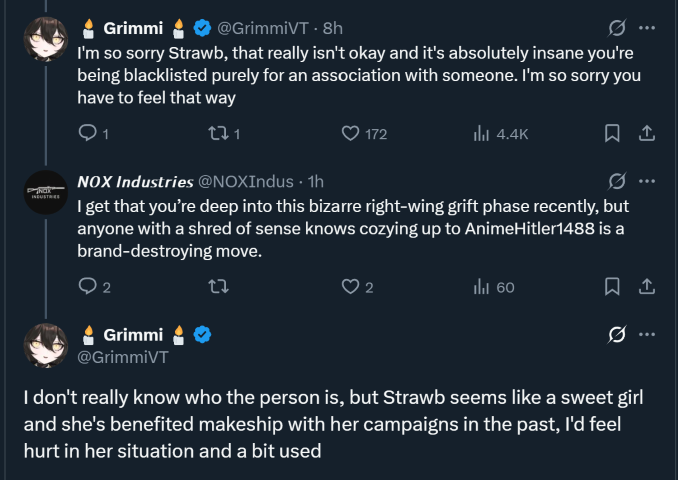Image resolution: width=678 pixels, height=480 pixels.
Task: View analytics showing 4.4K views
Action: point(480,133)
